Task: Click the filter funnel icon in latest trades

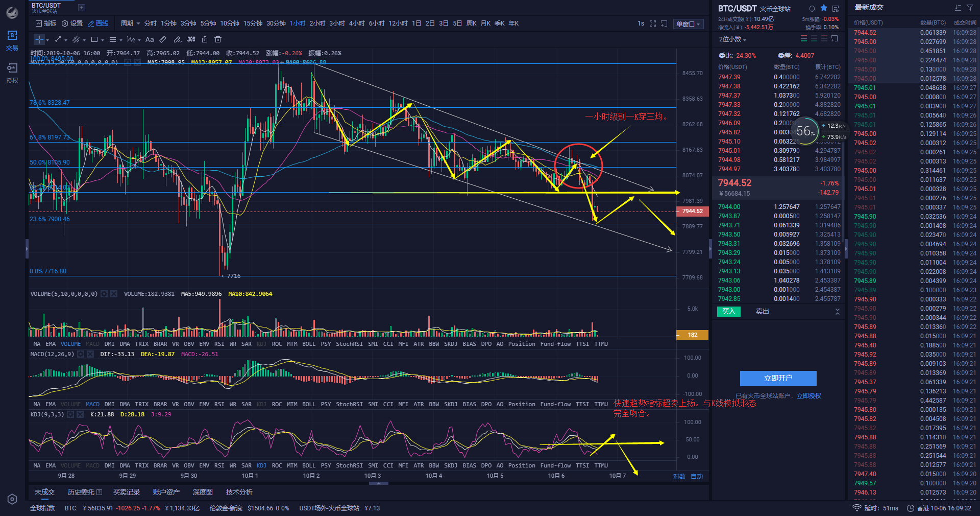Action: coord(970,8)
